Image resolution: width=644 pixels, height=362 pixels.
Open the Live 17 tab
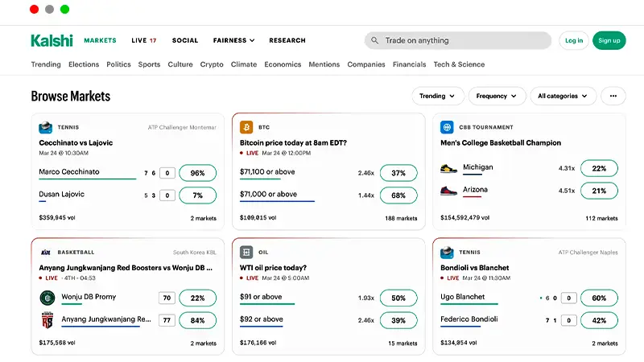(144, 41)
